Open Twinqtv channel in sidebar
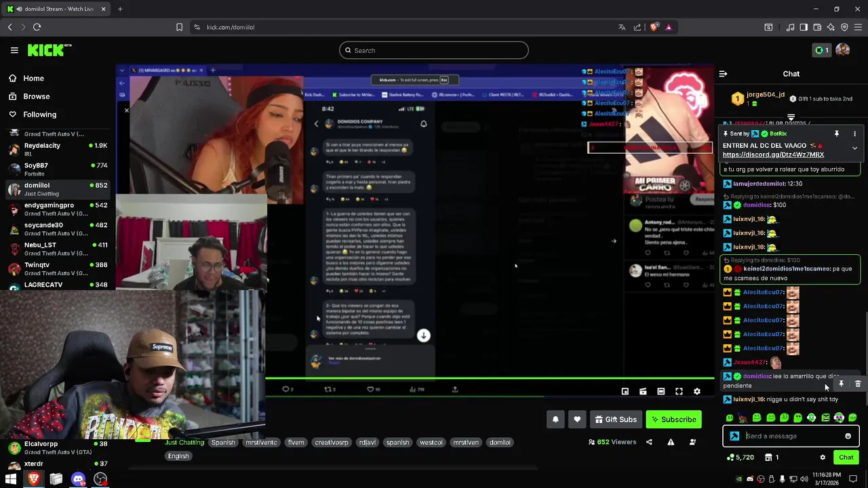Image resolution: width=868 pixels, height=488 pixels. point(57,268)
